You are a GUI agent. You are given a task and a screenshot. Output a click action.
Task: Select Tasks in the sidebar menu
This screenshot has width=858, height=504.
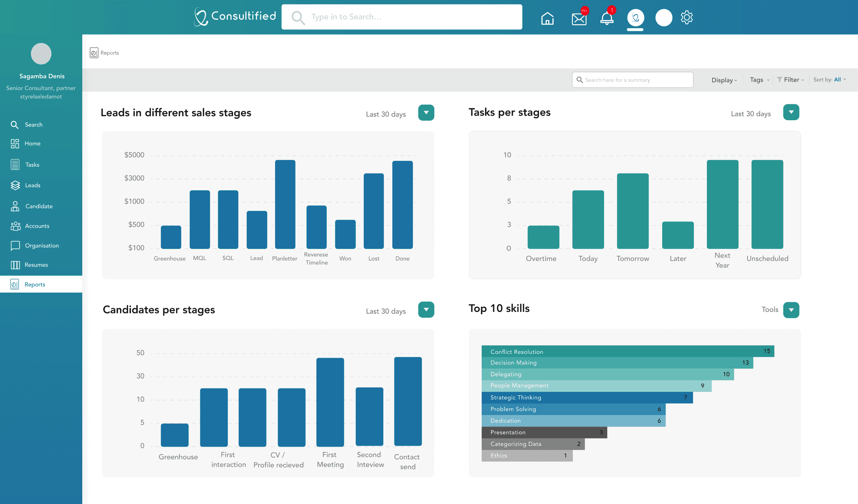32,165
